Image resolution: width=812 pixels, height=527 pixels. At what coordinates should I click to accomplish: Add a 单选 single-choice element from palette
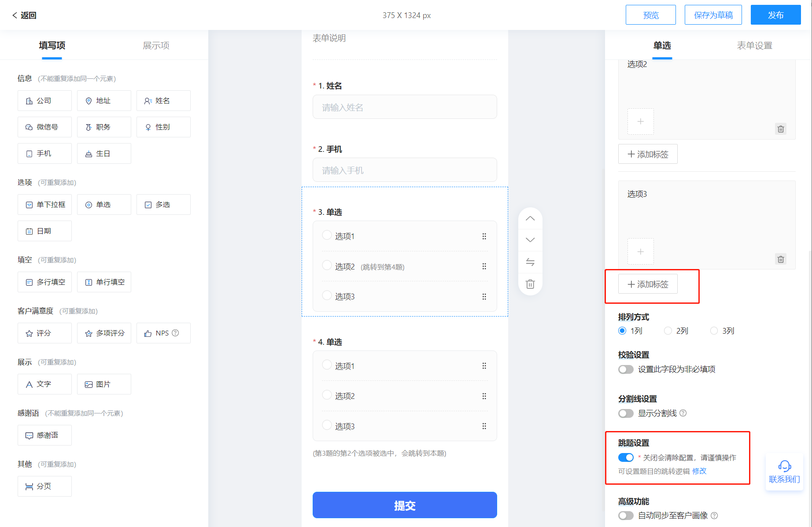104,205
